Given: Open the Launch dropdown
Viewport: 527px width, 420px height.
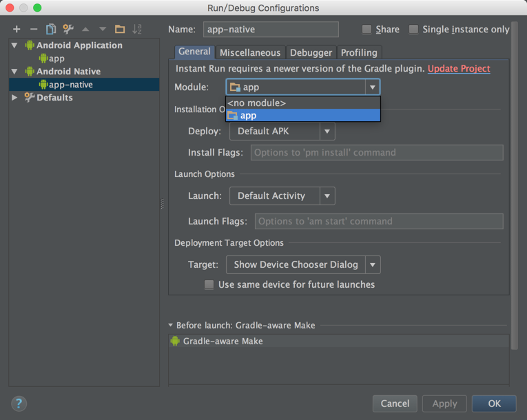Looking at the screenshot, I should point(327,196).
